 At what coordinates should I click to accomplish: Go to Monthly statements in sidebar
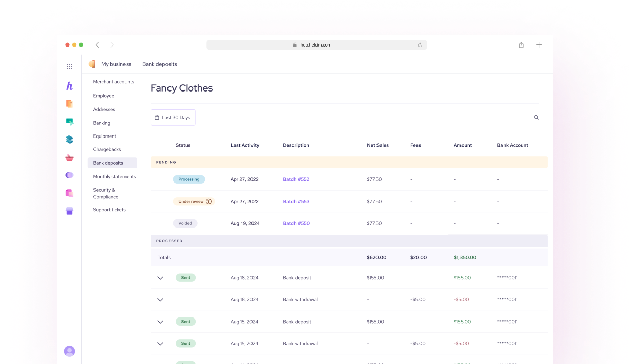point(114,177)
